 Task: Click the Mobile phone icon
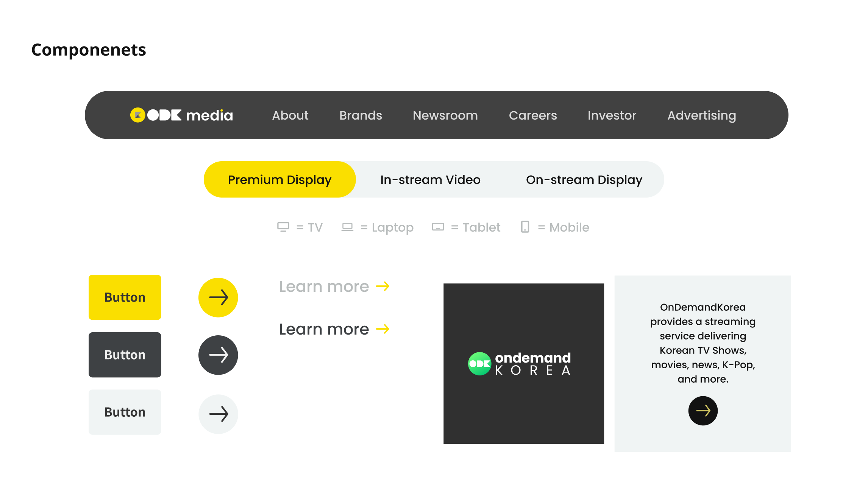tap(525, 227)
